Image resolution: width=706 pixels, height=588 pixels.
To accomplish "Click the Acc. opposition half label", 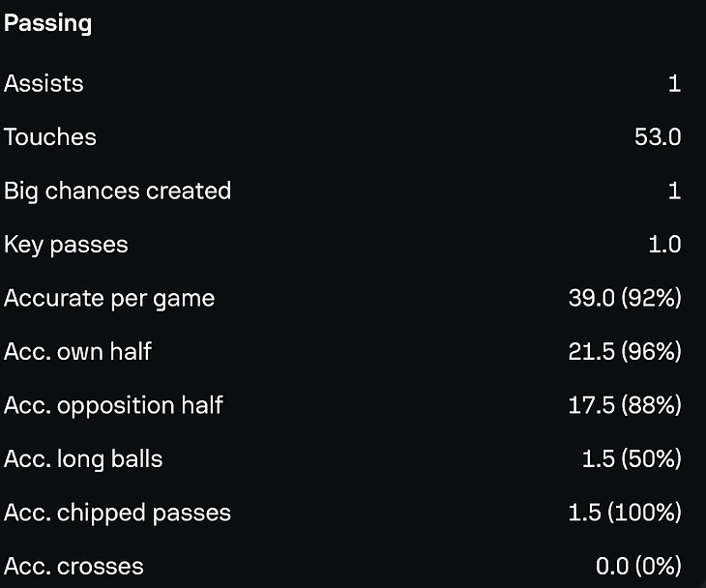I will pos(113,404).
